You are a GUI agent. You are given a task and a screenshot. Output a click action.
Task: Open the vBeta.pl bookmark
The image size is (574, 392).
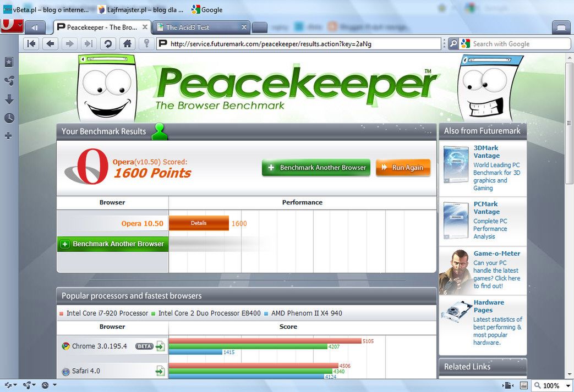tap(46, 10)
